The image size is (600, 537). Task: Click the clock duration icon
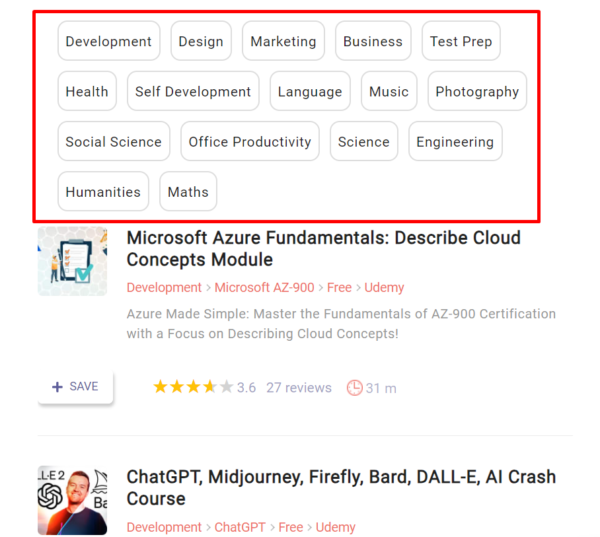click(x=354, y=388)
